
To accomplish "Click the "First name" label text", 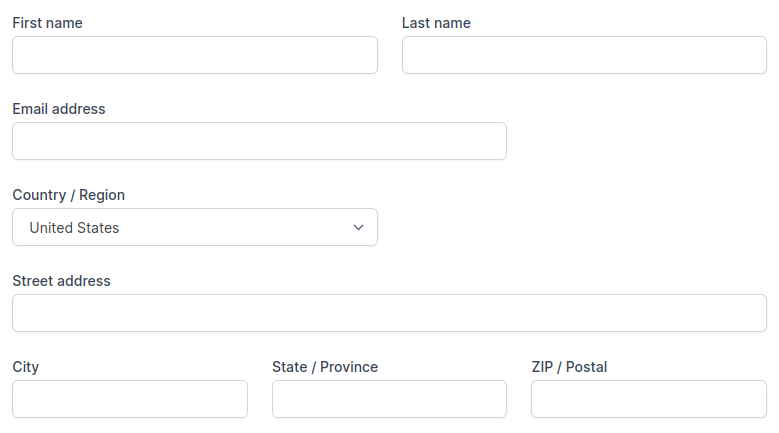I will click(47, 23).
